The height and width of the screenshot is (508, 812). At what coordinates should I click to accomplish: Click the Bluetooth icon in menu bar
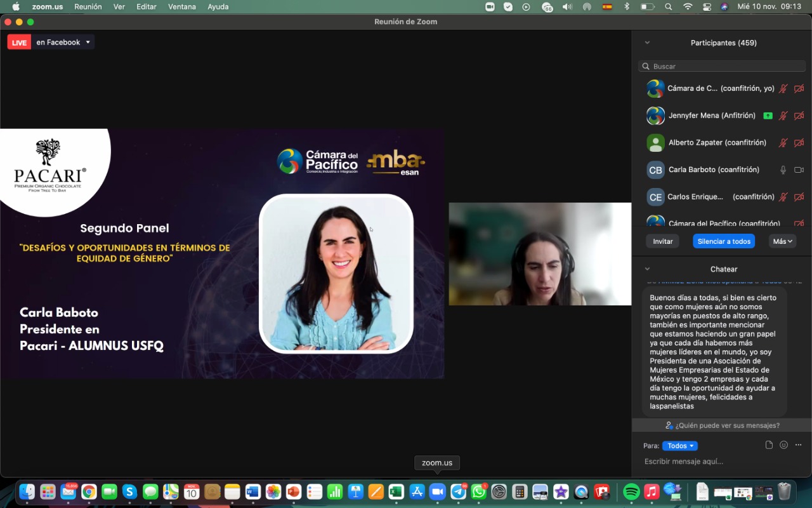(627, 6)
